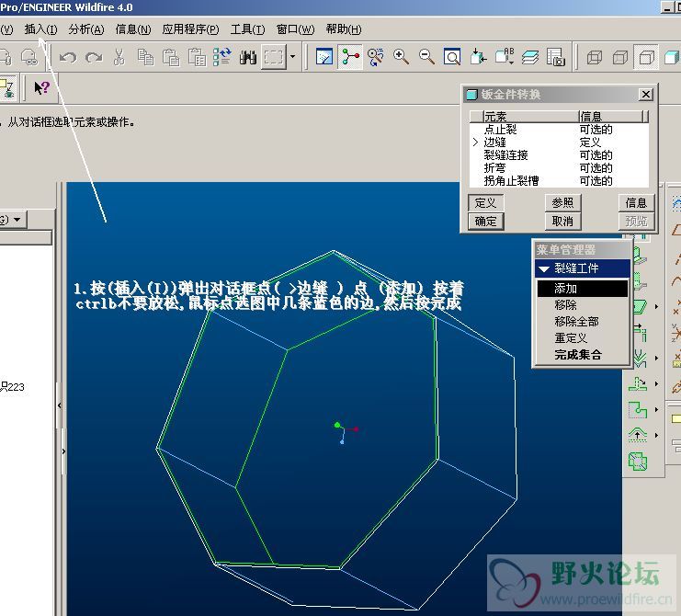Click the selection box tool icon

pyautogui.click(x=274, y=57)
